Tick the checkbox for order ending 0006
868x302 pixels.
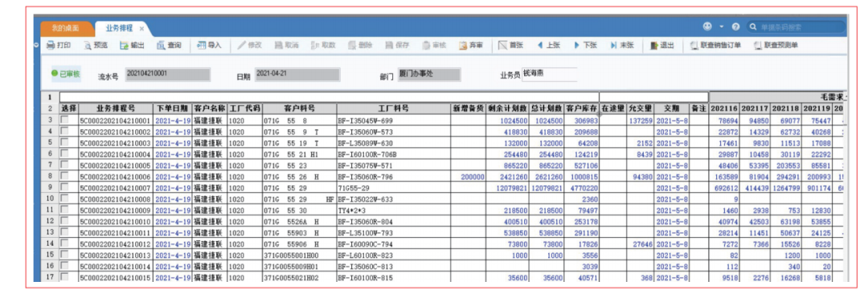point(65,177)
